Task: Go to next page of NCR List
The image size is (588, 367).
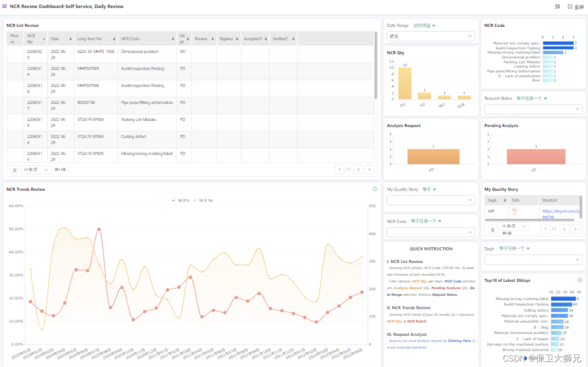Action: click(x=370, y=169)
